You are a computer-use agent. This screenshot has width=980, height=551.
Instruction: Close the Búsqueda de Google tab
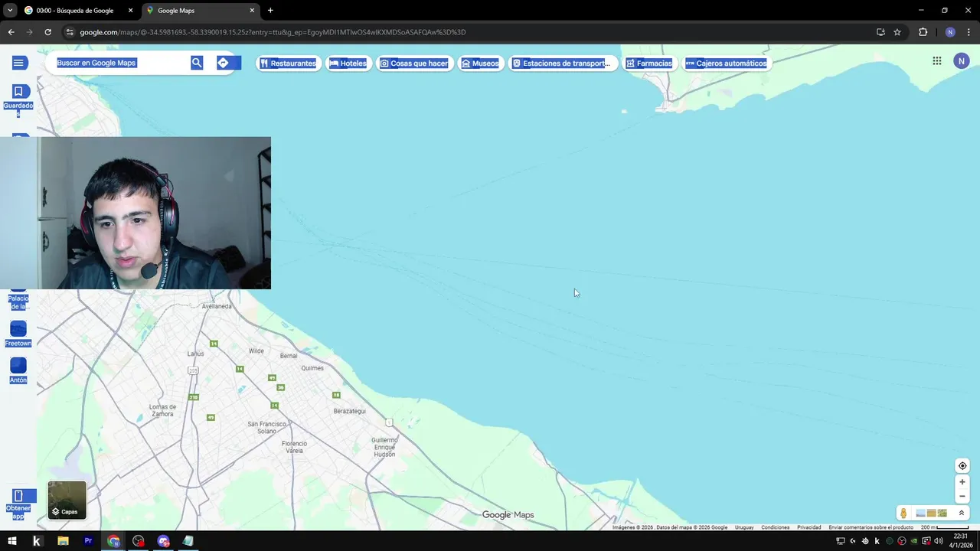click(130, 11)
